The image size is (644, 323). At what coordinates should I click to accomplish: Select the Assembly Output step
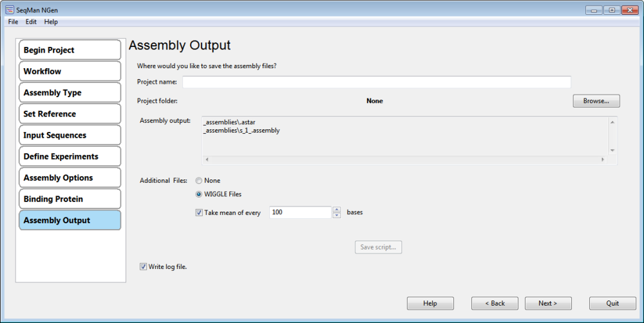point(70,221)
